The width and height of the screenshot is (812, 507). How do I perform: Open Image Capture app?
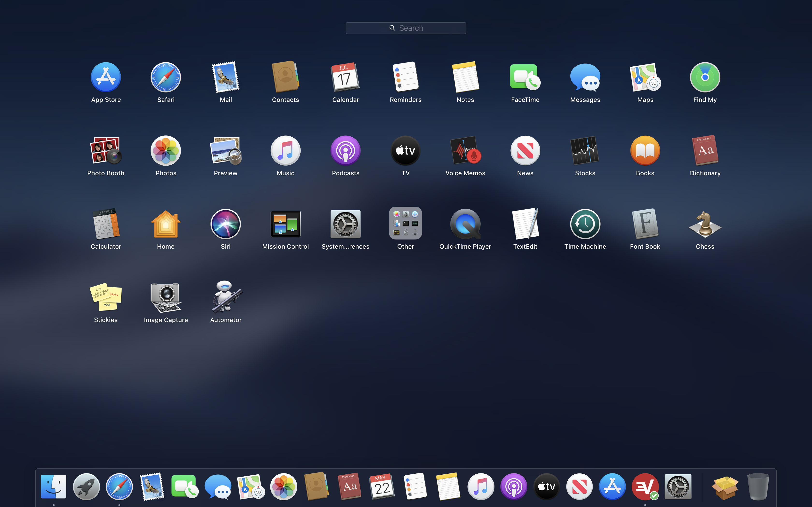point(166,297)
